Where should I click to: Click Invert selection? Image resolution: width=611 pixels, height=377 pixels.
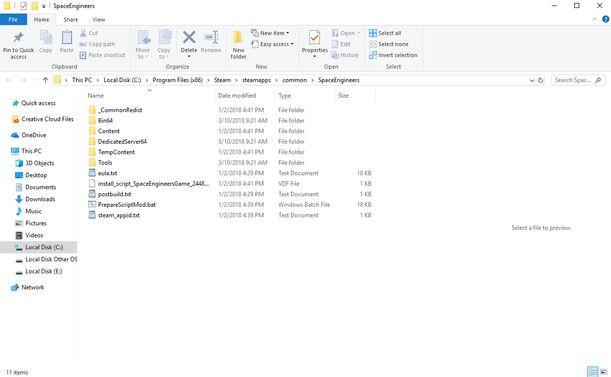(393, 55)
